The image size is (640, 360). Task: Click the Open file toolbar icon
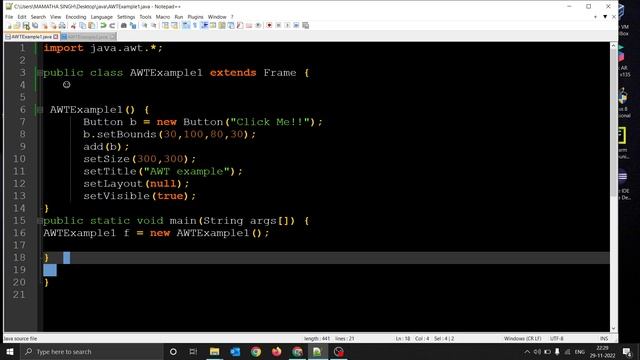[x=17, y=25]
